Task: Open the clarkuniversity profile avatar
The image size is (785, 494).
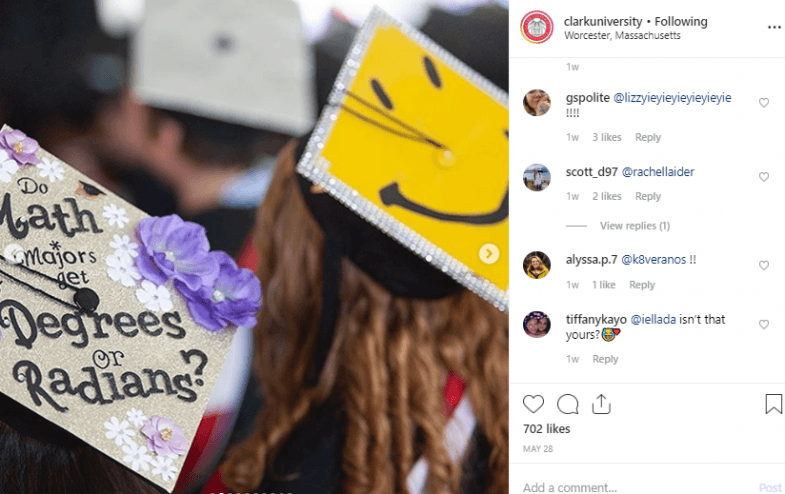Action: [537, 27]
